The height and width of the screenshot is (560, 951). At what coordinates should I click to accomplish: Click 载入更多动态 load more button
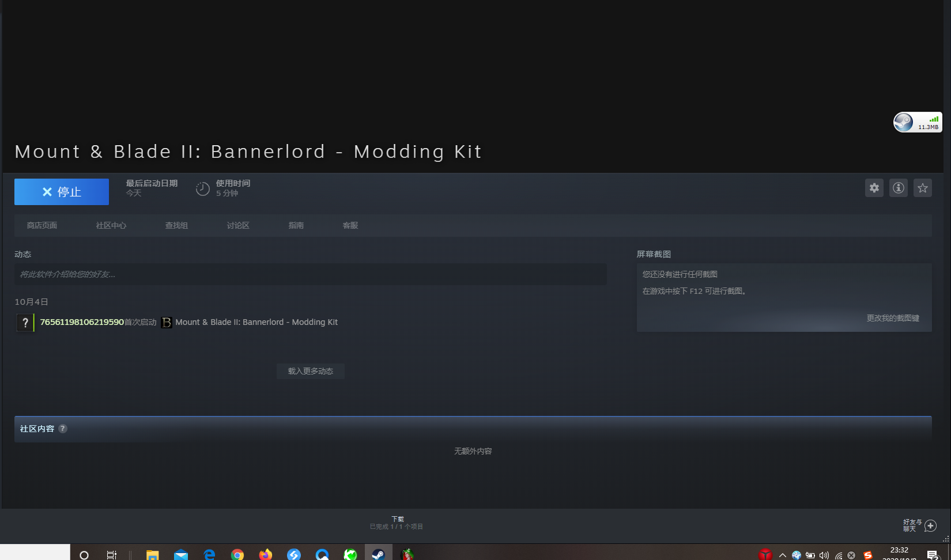point(311,371)
